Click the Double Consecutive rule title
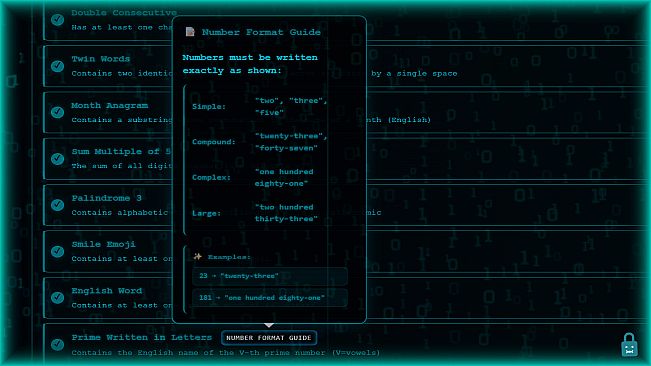 pyautogui.click(x=124, y=12)
